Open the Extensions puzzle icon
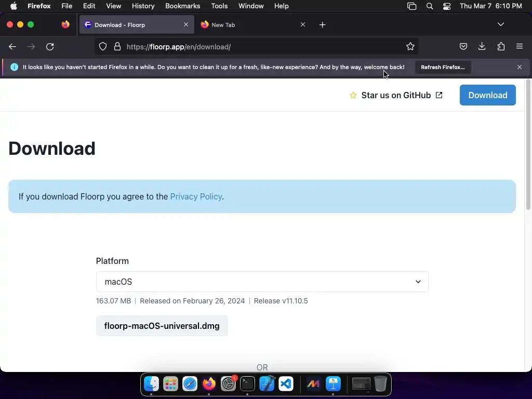 click(x=501, y=46)
